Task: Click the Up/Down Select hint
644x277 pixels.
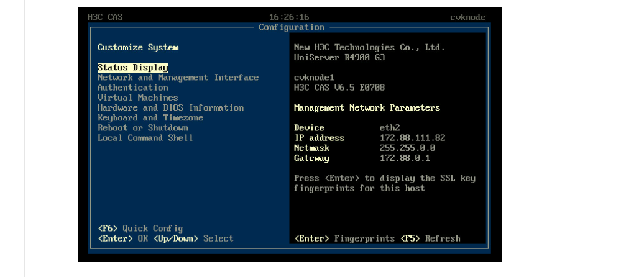Action: 193,238
